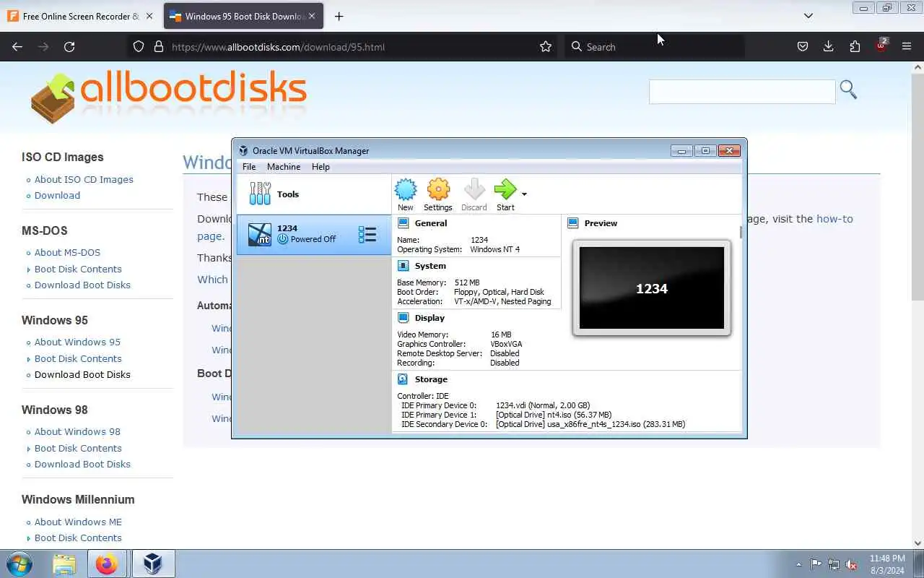
Task: Open MS-DOS Download Boot Disks link
Action: [x=82, y=285]
